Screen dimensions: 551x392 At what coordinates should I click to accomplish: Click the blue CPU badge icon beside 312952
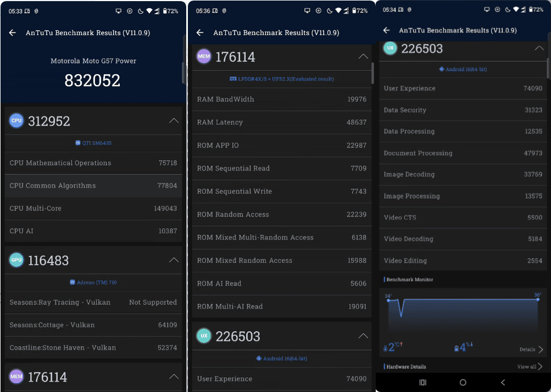click(x=16, y=120)
